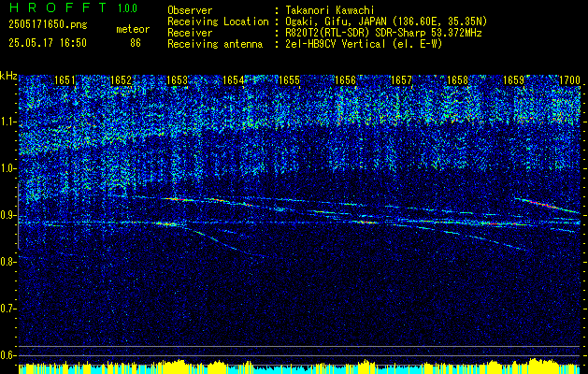The height and width of the screenshot is (374, 588).
Task: Click the 1653 time marker
Action: tap(177, 80)
